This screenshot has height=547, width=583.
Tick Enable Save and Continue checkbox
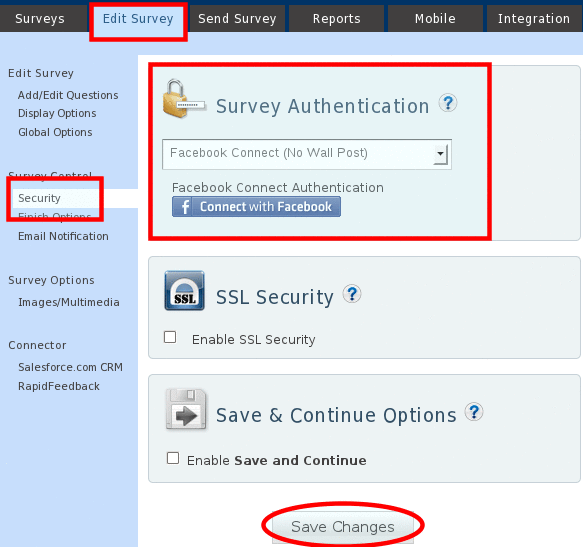(x=173, y=458)
